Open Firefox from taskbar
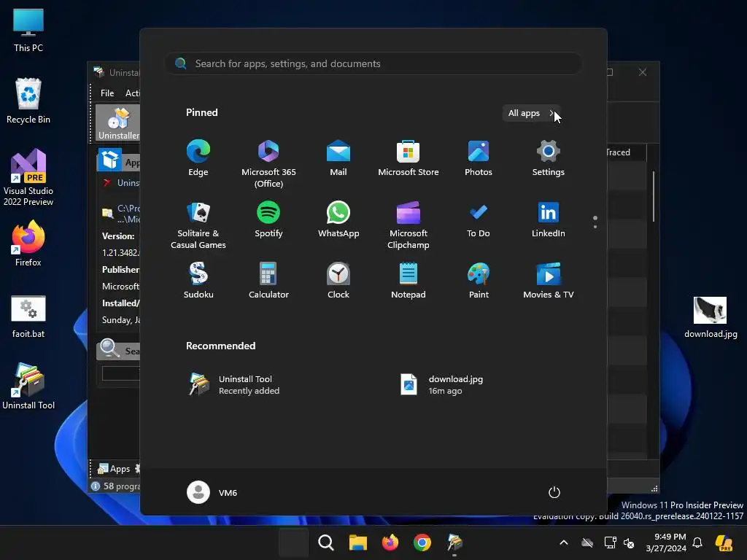Screen dimensions: 747x560 point(390,542)
